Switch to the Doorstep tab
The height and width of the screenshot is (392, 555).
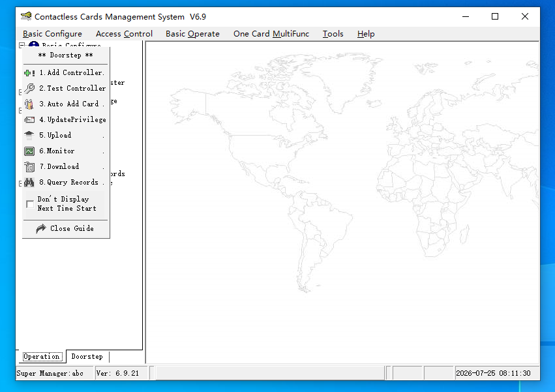[87, 357]
